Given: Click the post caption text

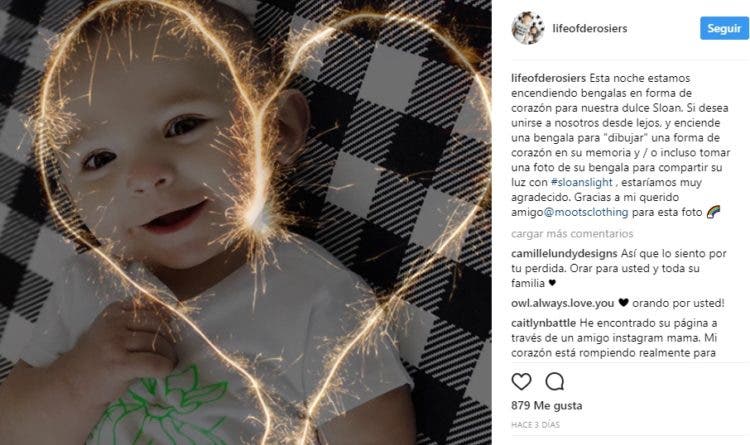Looking at the screenshot, I should (620, 145).
